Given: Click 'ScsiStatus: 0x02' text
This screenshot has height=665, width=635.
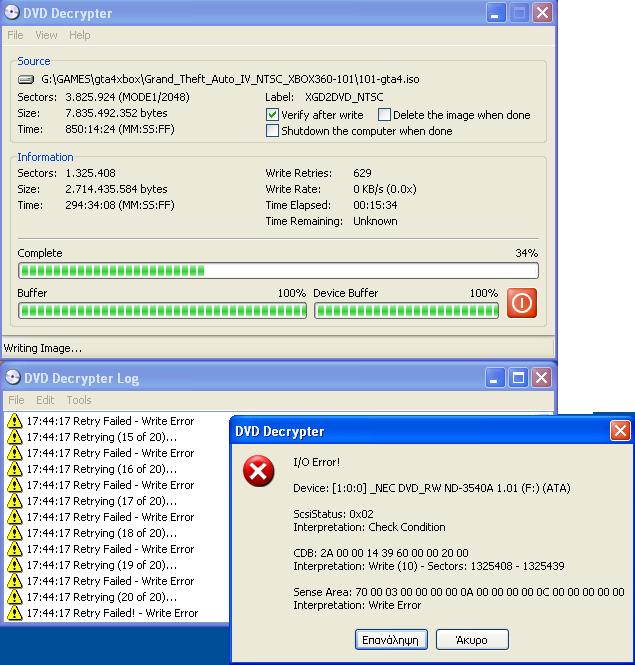Looking at the screenshot, I should coord(333,514).
